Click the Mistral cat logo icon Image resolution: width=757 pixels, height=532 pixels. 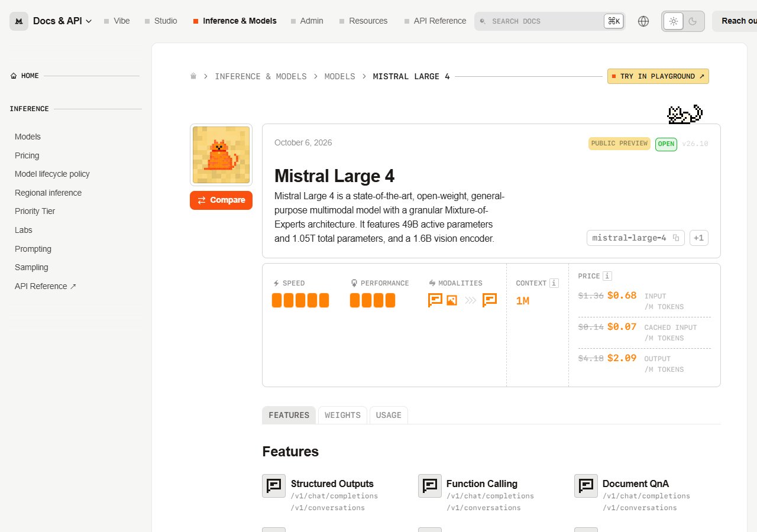[19, 21]
